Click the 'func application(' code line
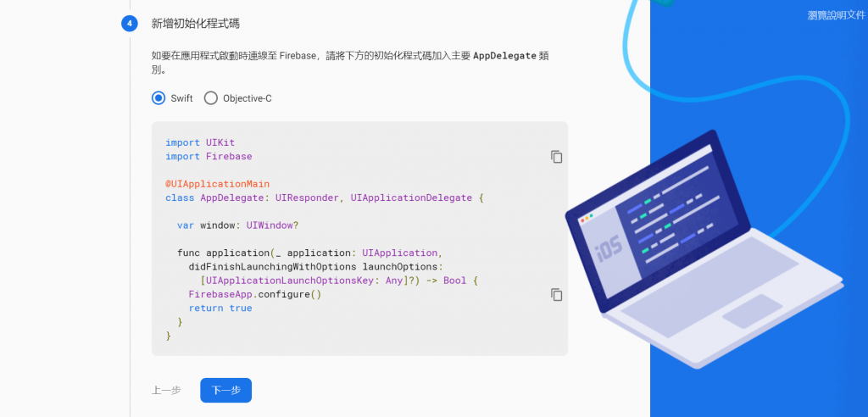 point(309,253)
